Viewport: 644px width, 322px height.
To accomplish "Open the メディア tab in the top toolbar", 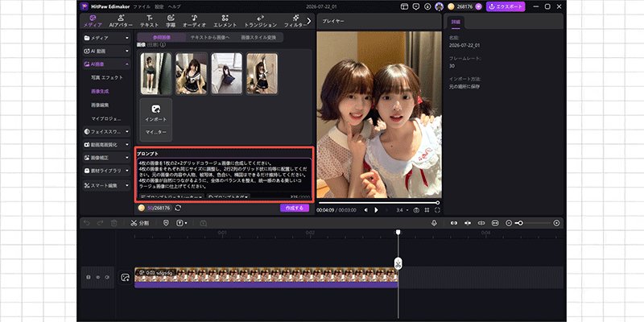I will [93, 21].
